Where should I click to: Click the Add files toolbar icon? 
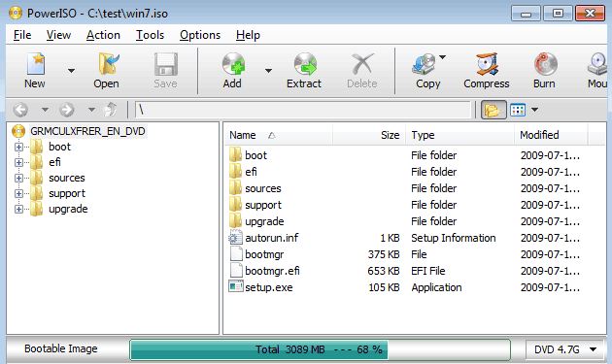(233, 64)
